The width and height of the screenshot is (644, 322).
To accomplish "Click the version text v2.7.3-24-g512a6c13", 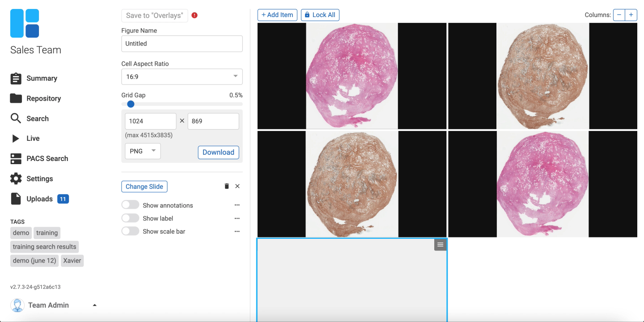I will click(x=35, y=287).
